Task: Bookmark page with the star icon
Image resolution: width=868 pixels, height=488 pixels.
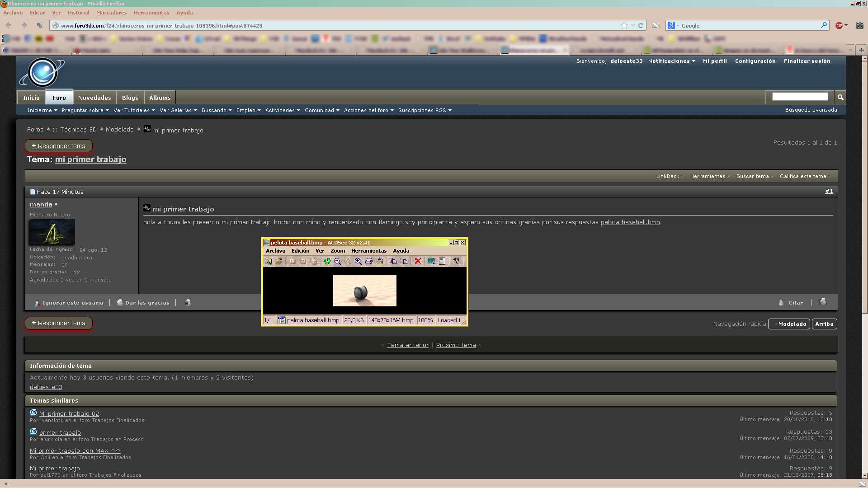Action: pos(624,26)
